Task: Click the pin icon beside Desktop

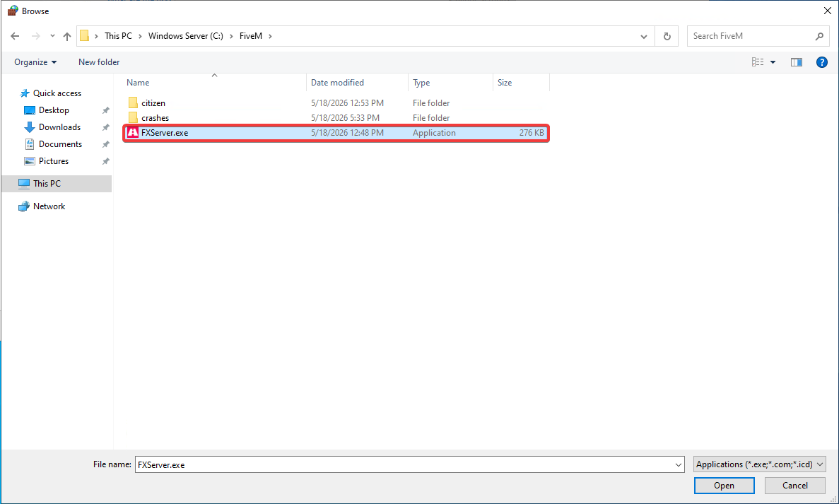Action: (106, 110)
